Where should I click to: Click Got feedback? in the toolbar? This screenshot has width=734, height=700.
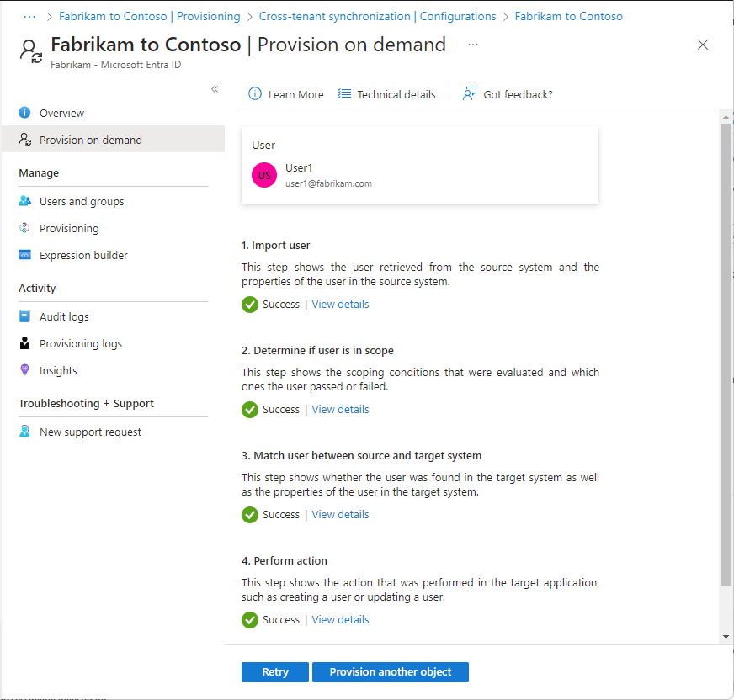pos(508,94)
